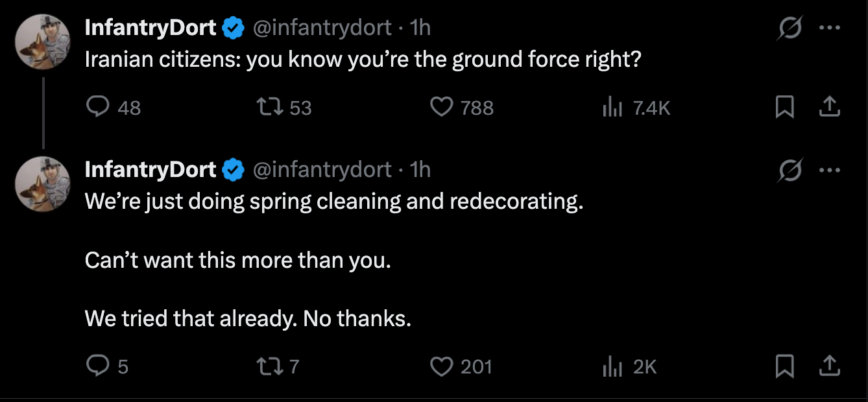Viewport: 868px width, 402px height.
Task: Bookmark the "ground force" tweet
Action: tap(785, 108)
